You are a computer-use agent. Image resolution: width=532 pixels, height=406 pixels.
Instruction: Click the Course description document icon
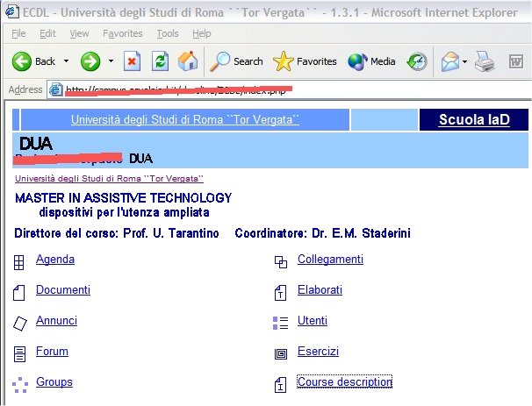click(280, 385)
